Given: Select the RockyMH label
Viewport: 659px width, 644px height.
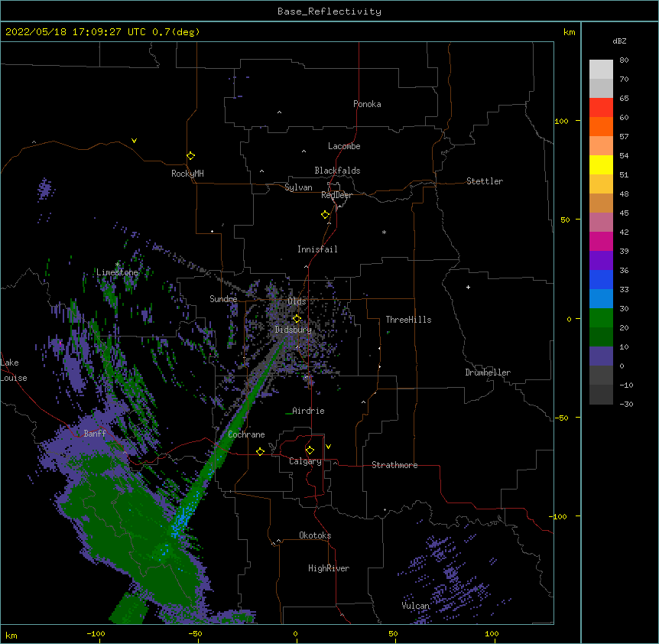Looking at the screenshot, I should (x=187, y=174).
